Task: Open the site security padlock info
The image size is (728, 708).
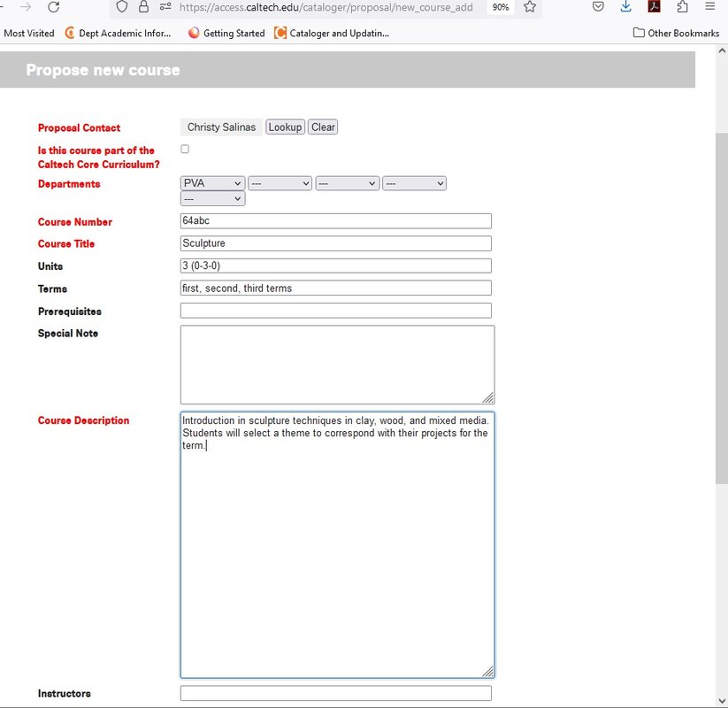Action: coord(143,7)
